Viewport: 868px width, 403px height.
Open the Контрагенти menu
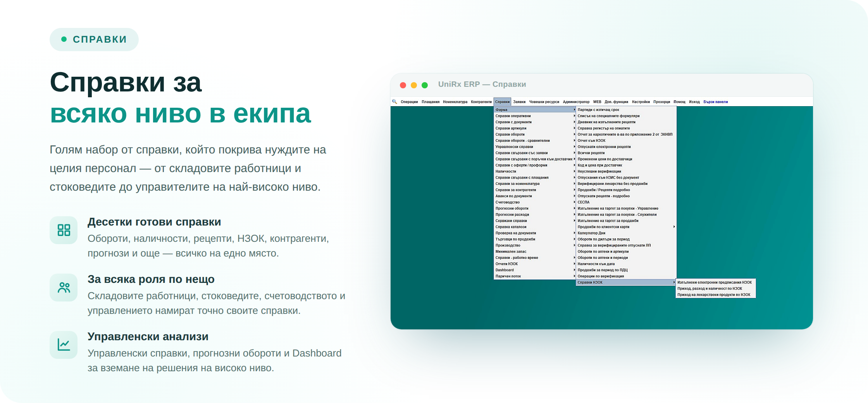pyautogui.click(x=481, y=102)
